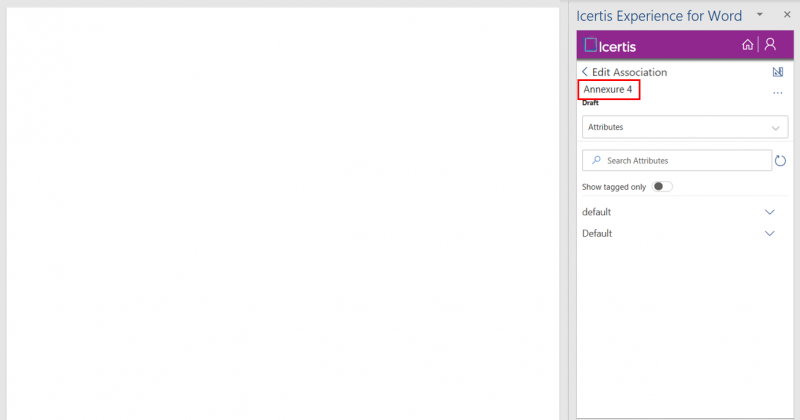This screenshot has height=420, width=800.
Task: Click the magnifier icon in search box
Action: click(597, 160)
